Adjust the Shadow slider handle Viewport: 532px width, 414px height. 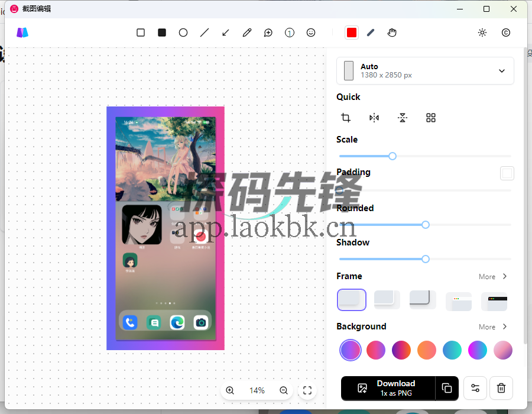click(x=426, y=259)
